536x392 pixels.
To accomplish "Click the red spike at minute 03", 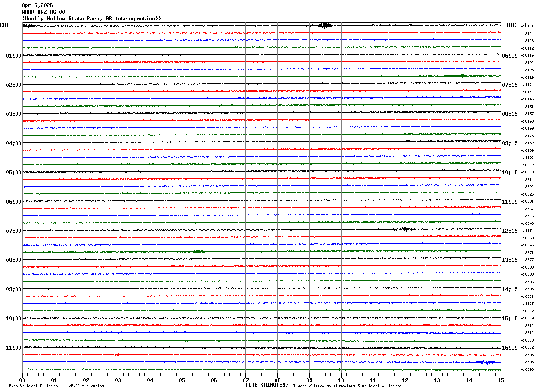I will 117,354.
